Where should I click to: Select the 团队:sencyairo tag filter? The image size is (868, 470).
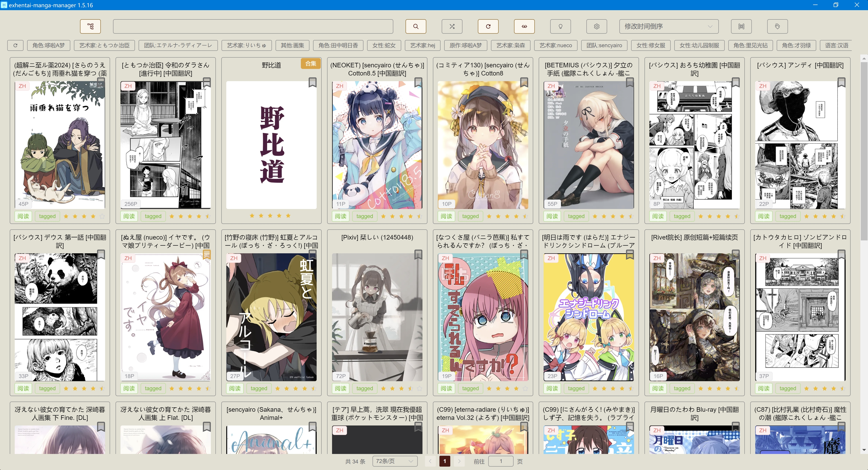coord(604,45)
